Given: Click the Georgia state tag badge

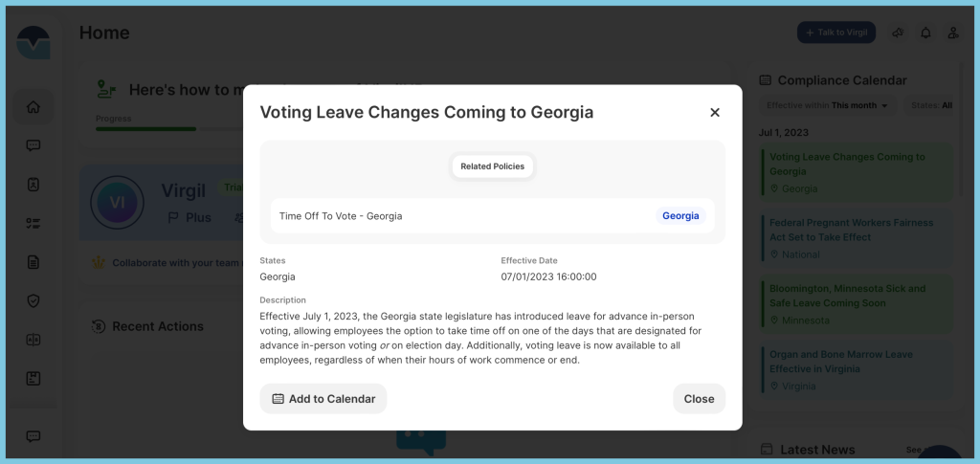Looking at the screenshot, I should (680, 216).
